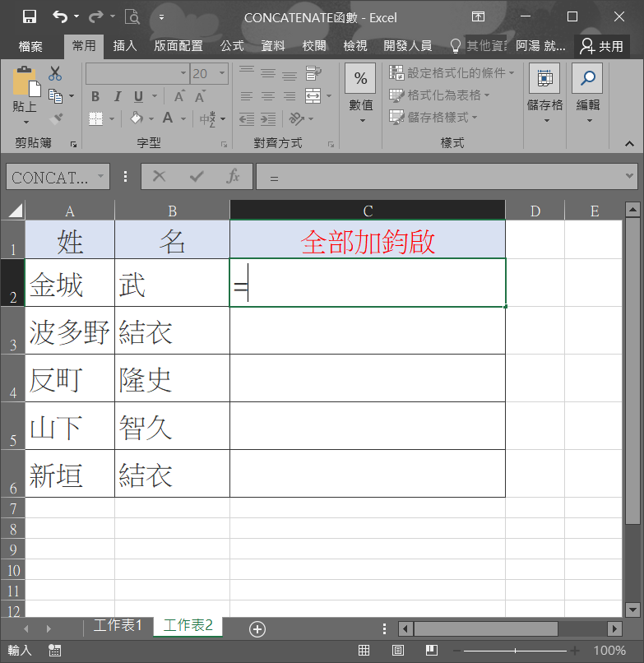Increase font size with large A icon

(179, 97)
